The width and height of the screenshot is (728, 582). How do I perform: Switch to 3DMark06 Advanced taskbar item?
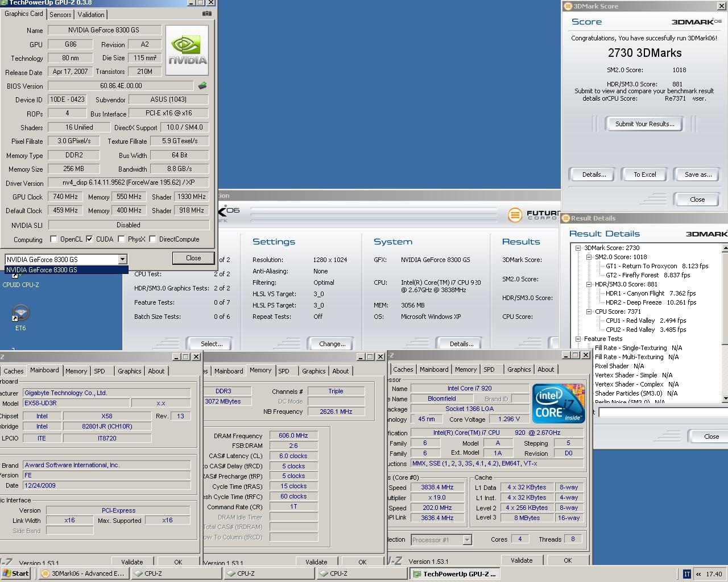pos(83,573)
